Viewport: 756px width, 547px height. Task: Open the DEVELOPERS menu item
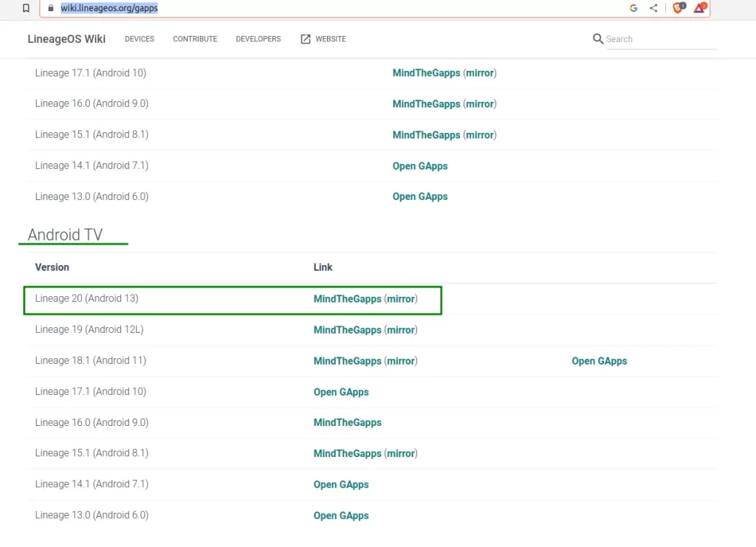[x=258, y=39]
